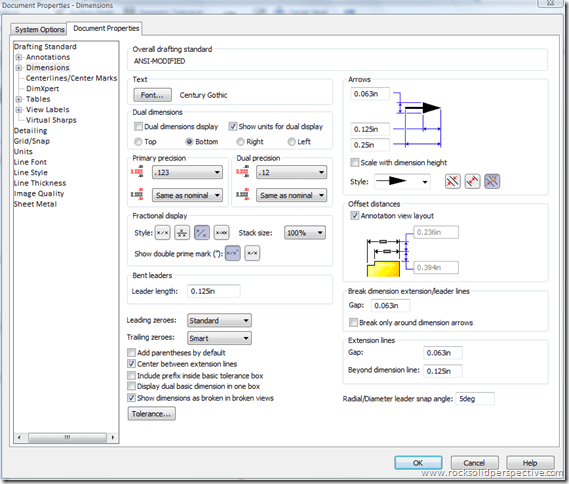
Task: Open Sheet Metal properties
Action: 35,204
